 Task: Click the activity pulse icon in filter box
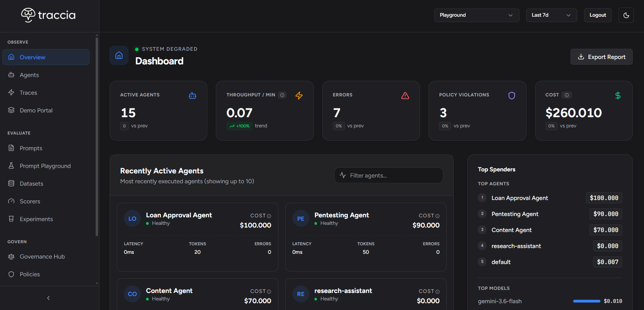(343, 175)
